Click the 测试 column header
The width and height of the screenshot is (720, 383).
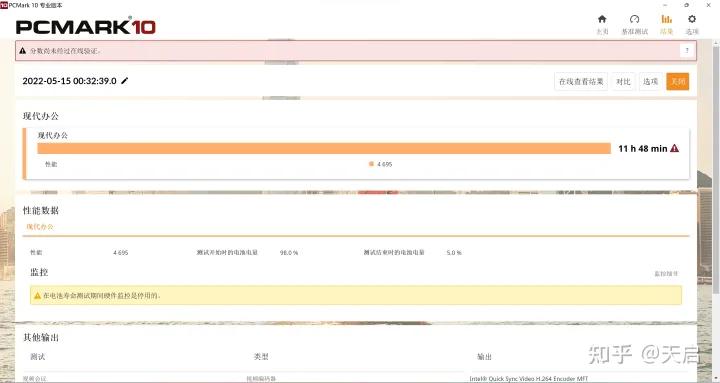point(38,357)
